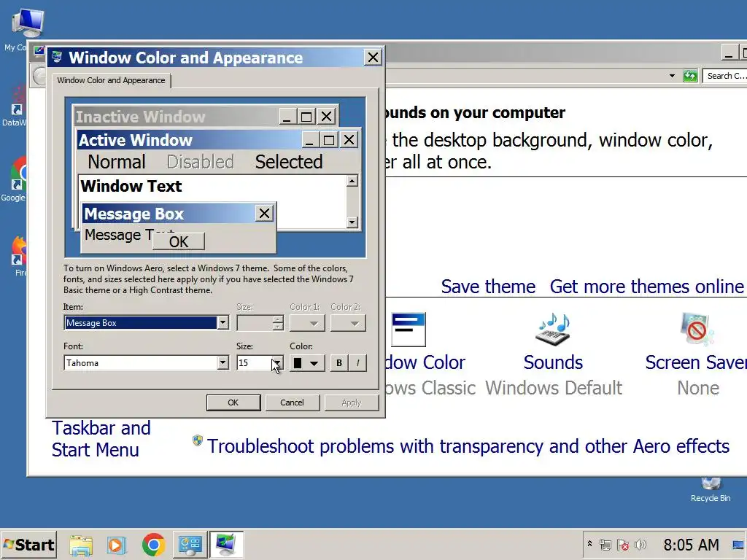Click the preview scrollbar up arrow

352,181
